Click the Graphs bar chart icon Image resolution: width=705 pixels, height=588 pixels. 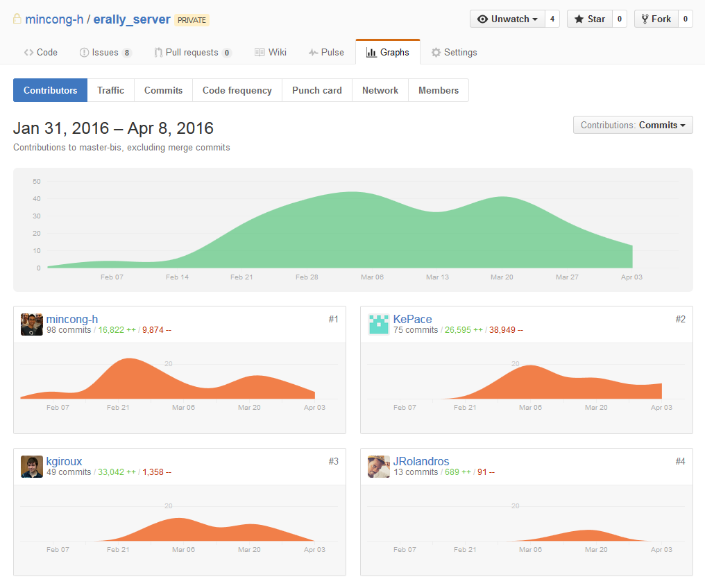[x=371, y=53]
